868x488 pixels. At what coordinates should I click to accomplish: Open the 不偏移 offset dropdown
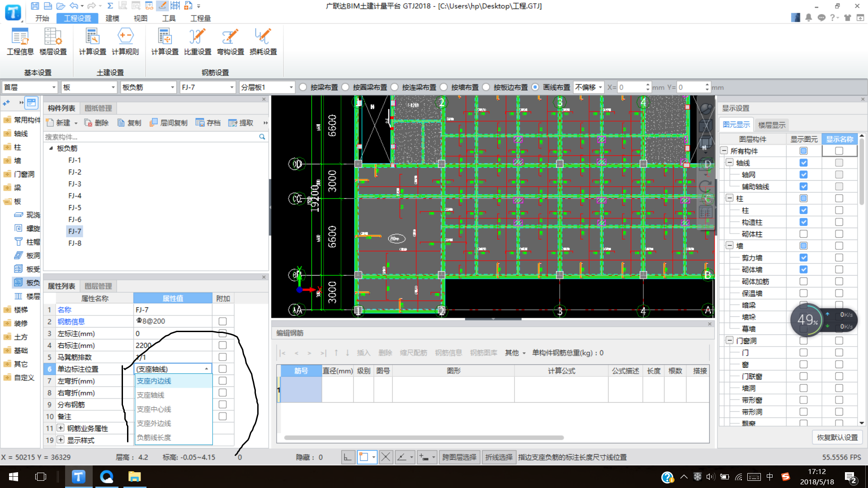pos(589,87)
